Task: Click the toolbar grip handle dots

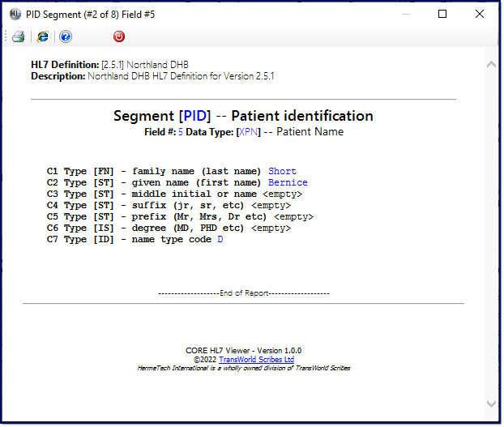Action: click(6, 36)
